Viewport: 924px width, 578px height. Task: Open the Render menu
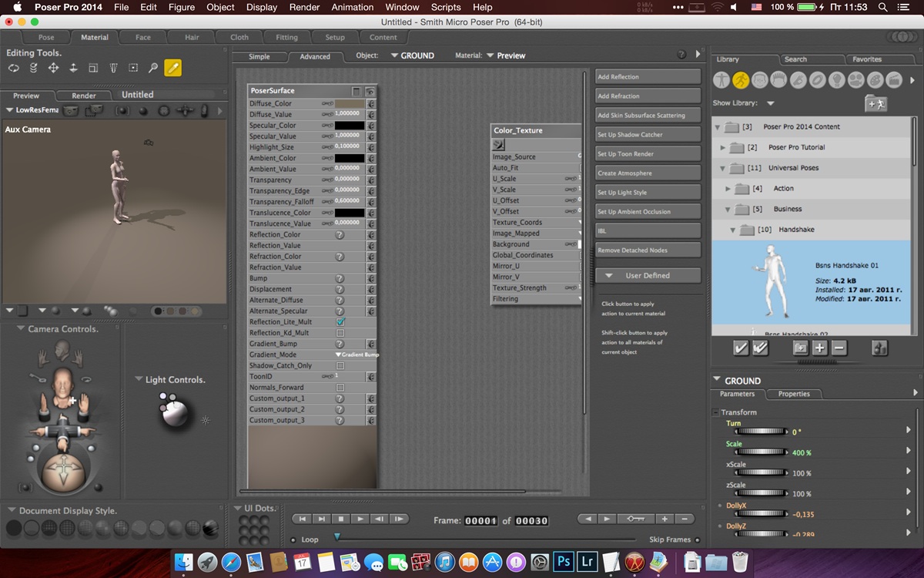[304, 7]
